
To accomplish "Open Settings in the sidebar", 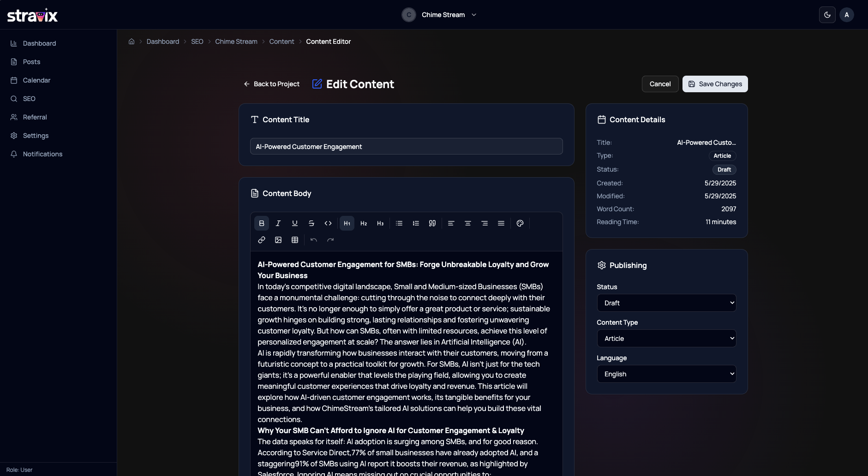I will (58, 136).
